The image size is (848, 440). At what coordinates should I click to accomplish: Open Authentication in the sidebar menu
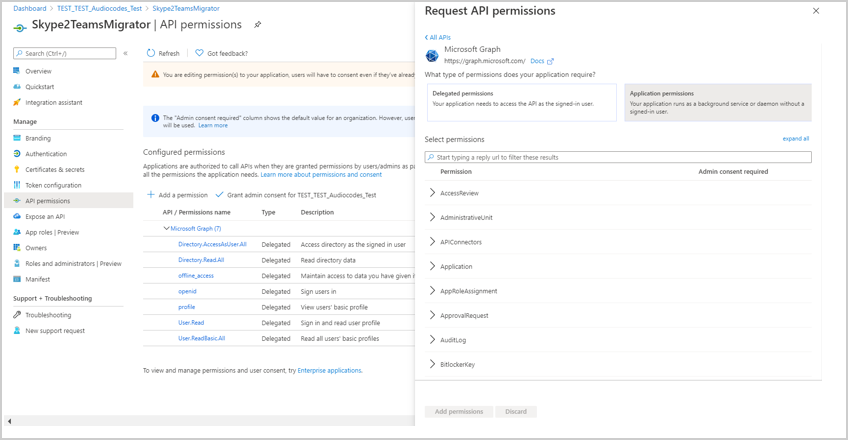(46, 154)
